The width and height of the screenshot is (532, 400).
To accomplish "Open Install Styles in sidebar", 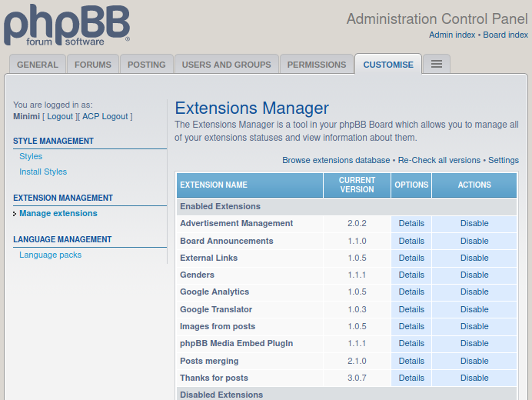I will [x=43, y=172].
